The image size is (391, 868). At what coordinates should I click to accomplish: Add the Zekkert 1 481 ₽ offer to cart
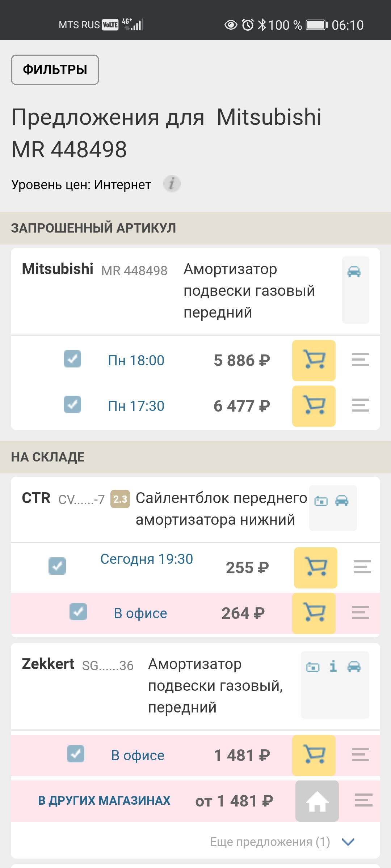[x=314, y=755]
